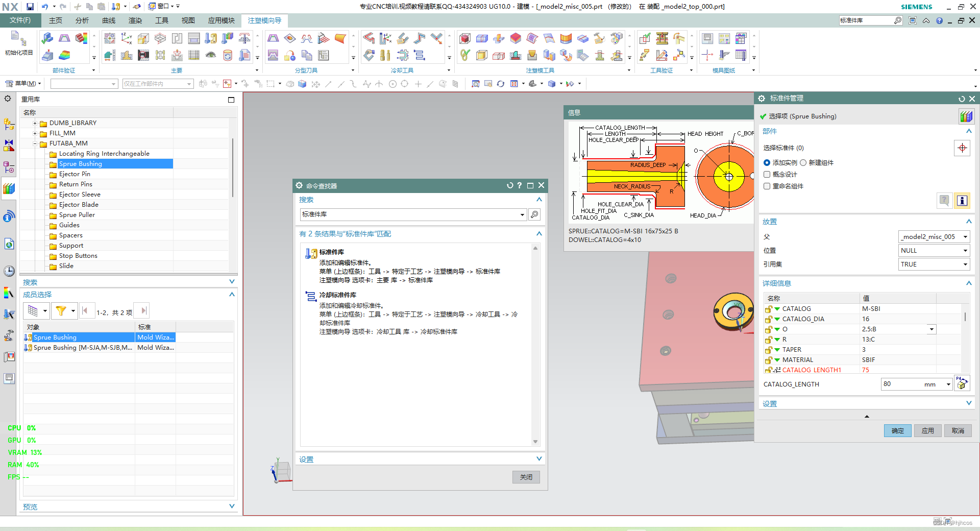Click the orange parting surface icon in 分型刀具
The image size is (980, 531).
(x=340, y=38)
